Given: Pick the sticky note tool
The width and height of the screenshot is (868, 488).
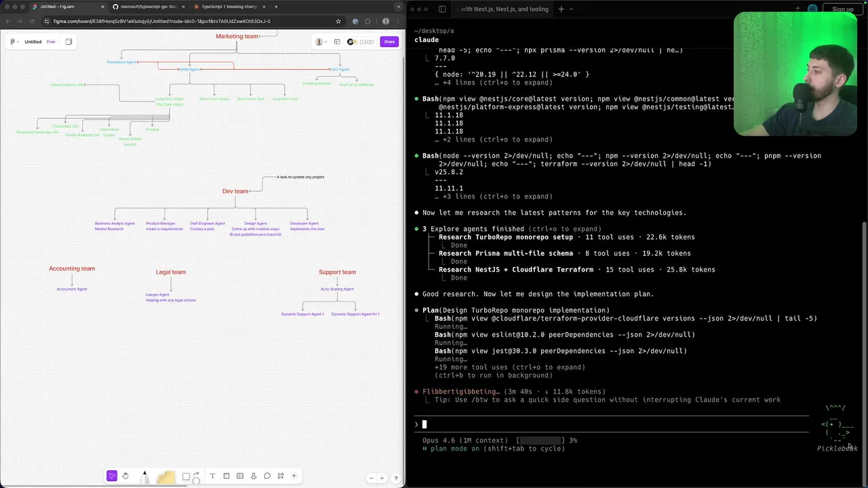Looking at the screenshot, I should click(x=165, y=478).
